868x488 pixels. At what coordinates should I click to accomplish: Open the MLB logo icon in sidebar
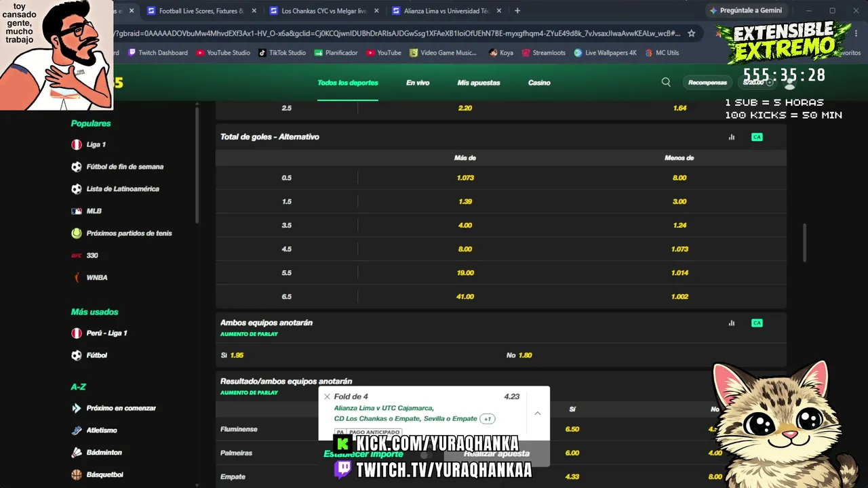pos(77,211)
